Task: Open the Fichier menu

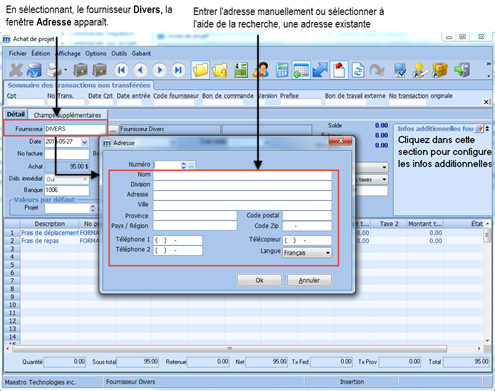Action: (x=17, y=53)
